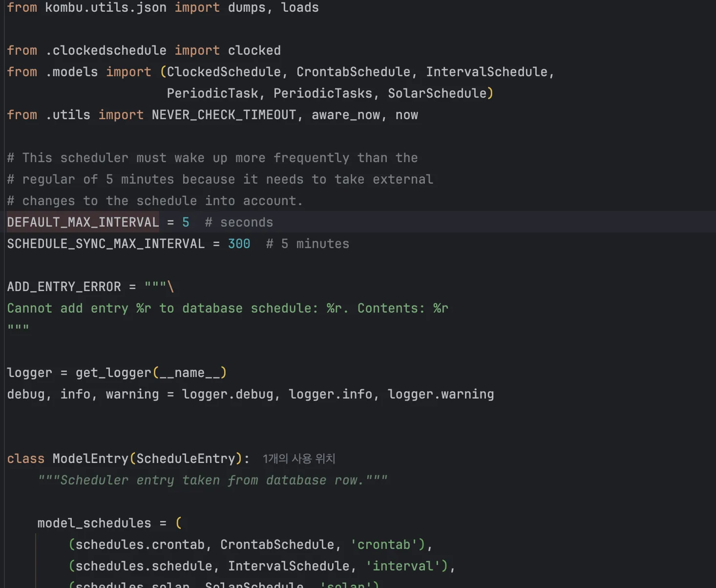The width and height of the screenshot is (716, 588).
Task: Click the model_schedules tuple variable
Action: pos(94,523)
